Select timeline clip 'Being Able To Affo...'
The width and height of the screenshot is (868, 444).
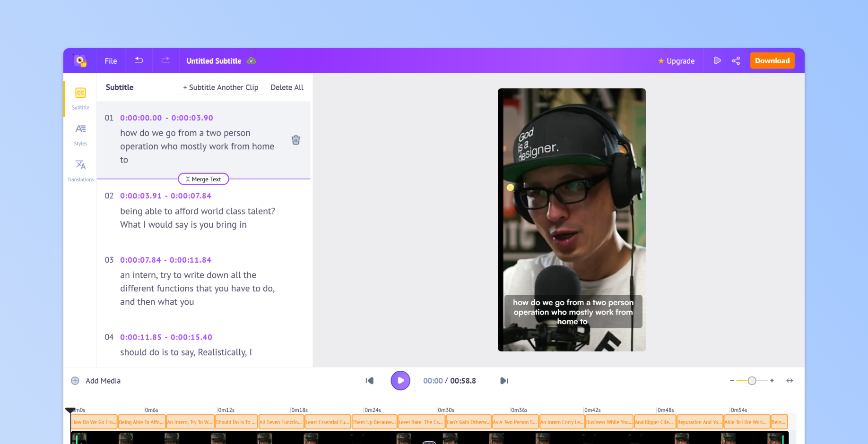pos(142,422)
